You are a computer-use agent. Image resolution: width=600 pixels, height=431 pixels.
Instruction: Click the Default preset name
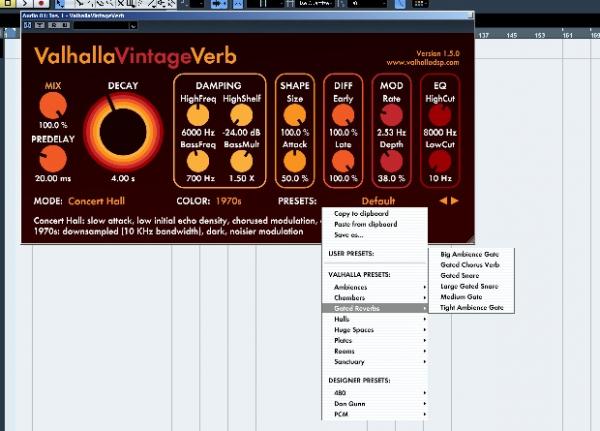[x=377, y=201]
